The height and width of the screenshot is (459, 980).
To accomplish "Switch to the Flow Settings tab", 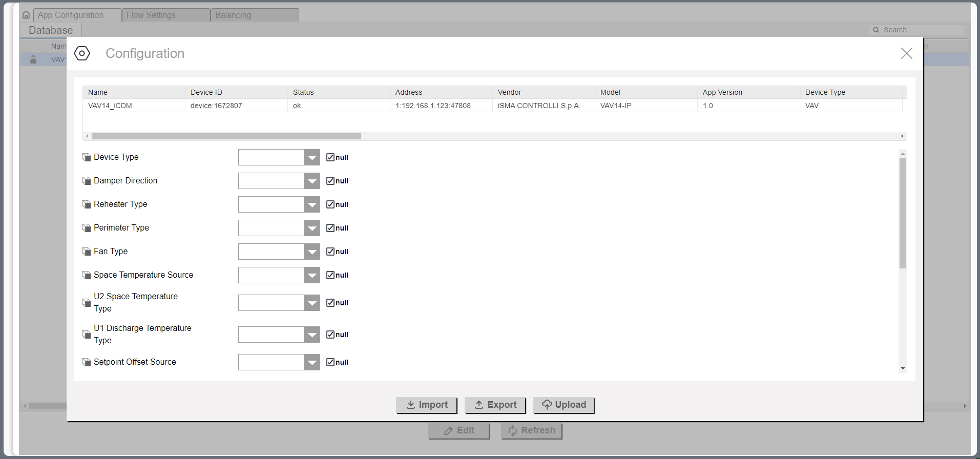I will pyautogui.click(x=165, y=15).
